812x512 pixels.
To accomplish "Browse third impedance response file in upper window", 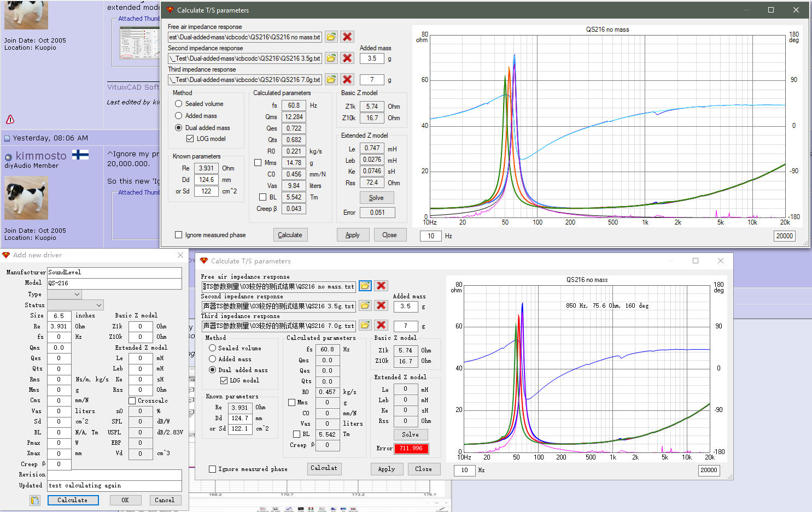I will pos(331,79).
